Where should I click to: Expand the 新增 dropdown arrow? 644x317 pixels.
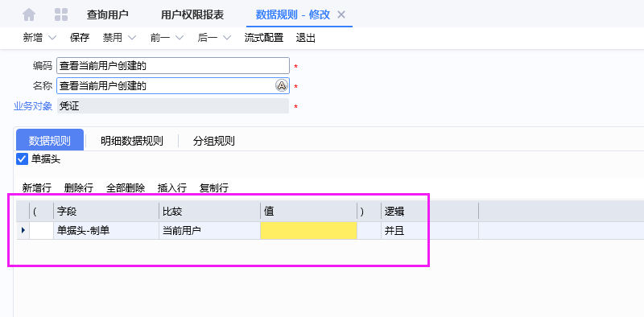point(52,38)
